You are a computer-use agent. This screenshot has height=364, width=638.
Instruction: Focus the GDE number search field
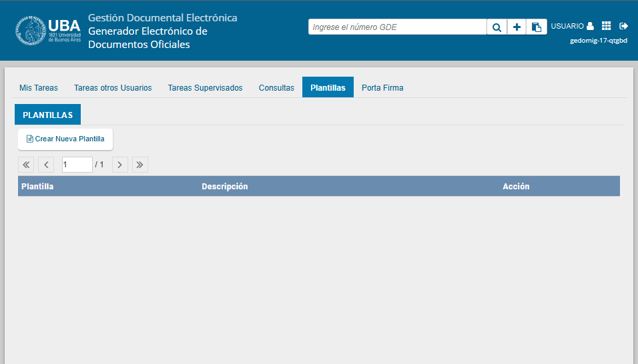click(x=397, y=27)
